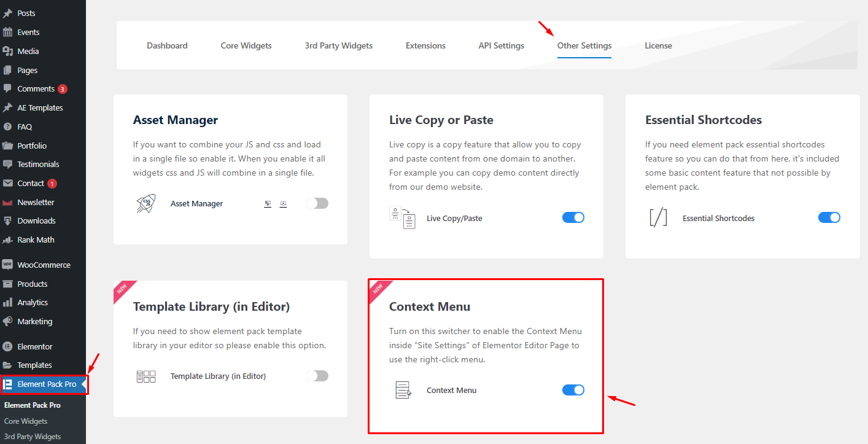Click the Element Pack Pro logo icon

click(x=8, y=384)
